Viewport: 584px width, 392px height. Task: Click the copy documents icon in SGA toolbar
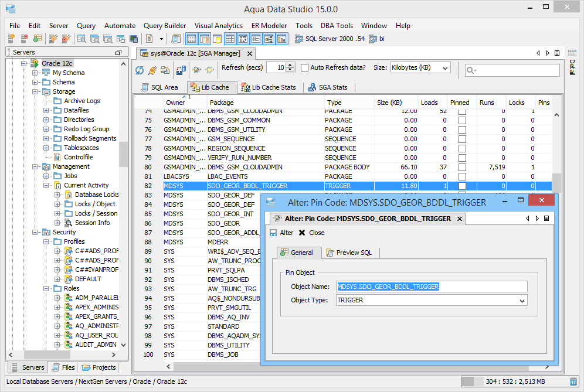coord(165,70)
